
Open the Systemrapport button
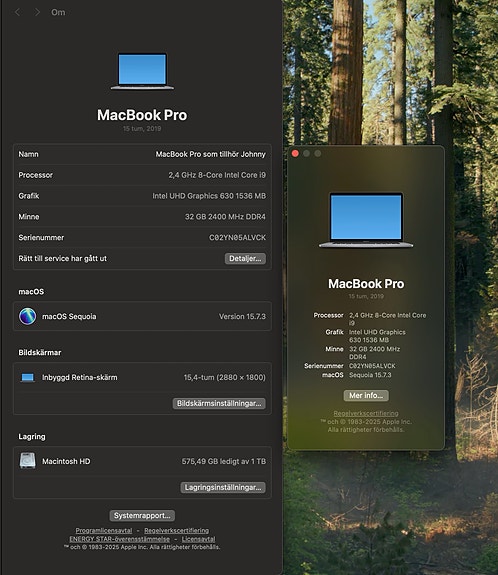tap(142, 516)
